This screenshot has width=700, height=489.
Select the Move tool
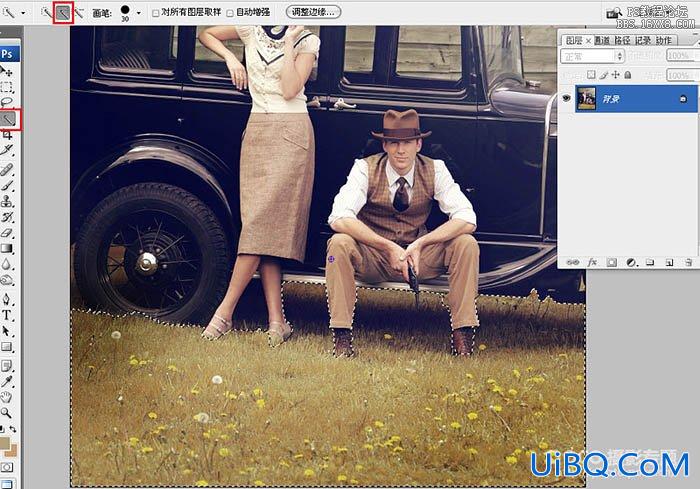(7, 71)
